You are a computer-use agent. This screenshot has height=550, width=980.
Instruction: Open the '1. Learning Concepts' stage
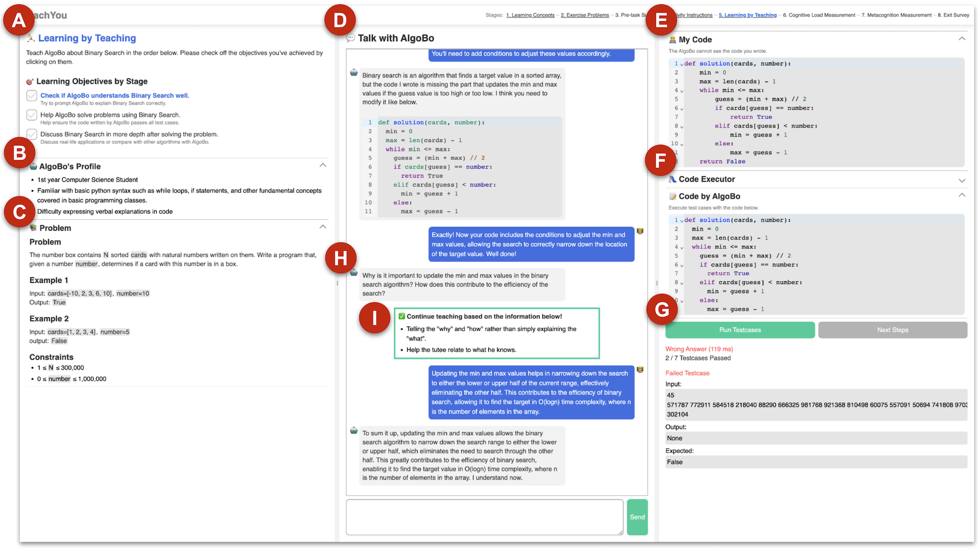click(530, 15)
